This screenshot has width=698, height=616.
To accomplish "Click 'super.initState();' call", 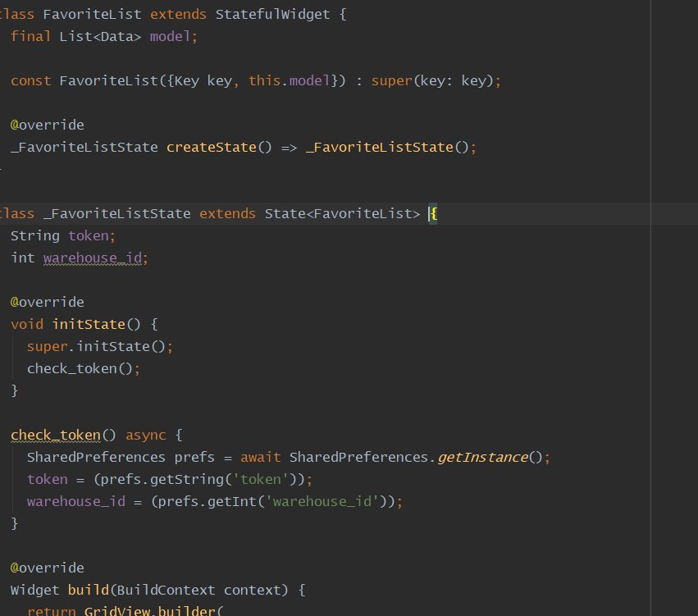I will coord(100,346).
